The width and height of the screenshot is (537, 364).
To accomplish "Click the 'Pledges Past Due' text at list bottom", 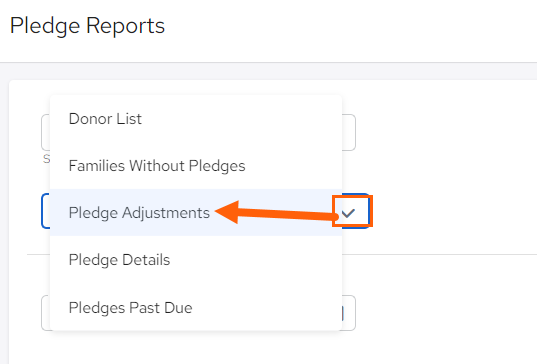I will 130,307.
